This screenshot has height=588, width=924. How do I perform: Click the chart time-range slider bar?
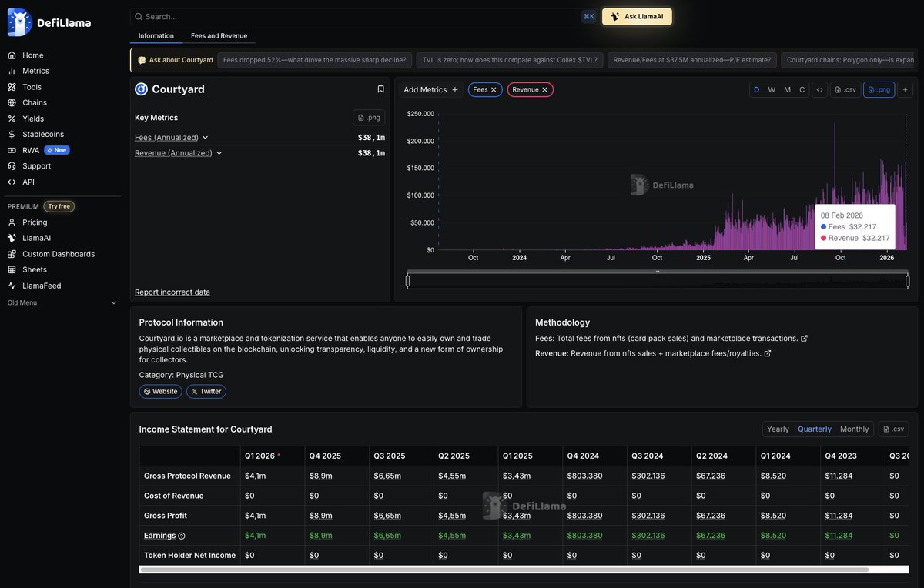pos(658,281)
